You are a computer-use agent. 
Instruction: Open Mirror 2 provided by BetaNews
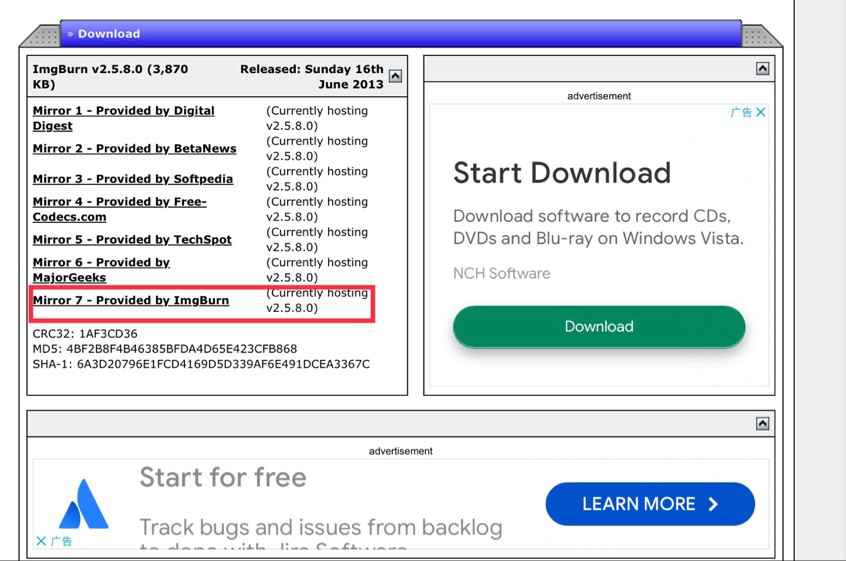point(134,149)
